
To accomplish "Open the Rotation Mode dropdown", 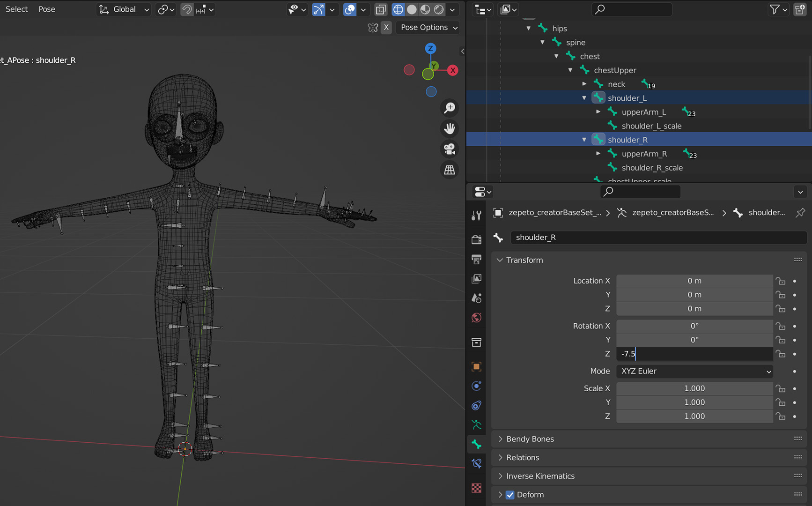I will (x=694, y=371).
